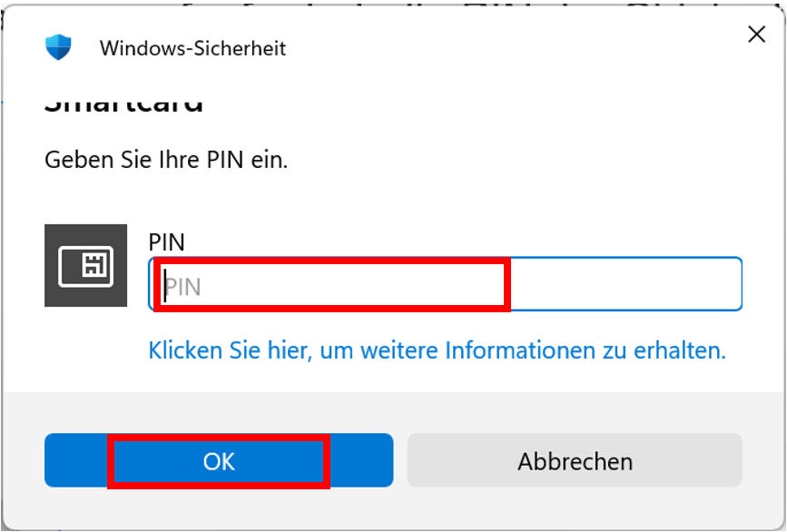Click the white gap between OK and Abbrechen

click(400, 460)
